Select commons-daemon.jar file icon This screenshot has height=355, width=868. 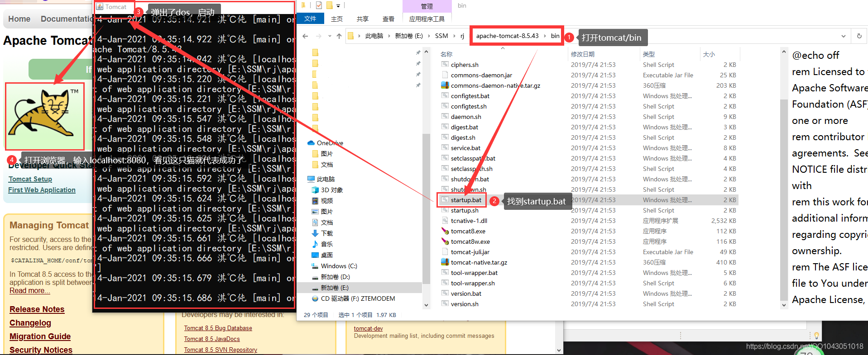coord(445,75)
